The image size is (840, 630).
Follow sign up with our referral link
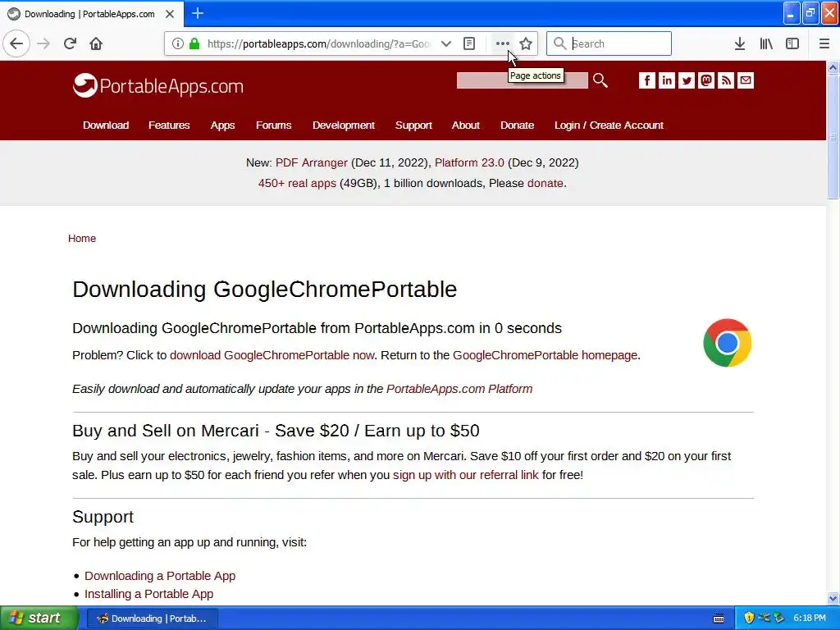[466, 475]
